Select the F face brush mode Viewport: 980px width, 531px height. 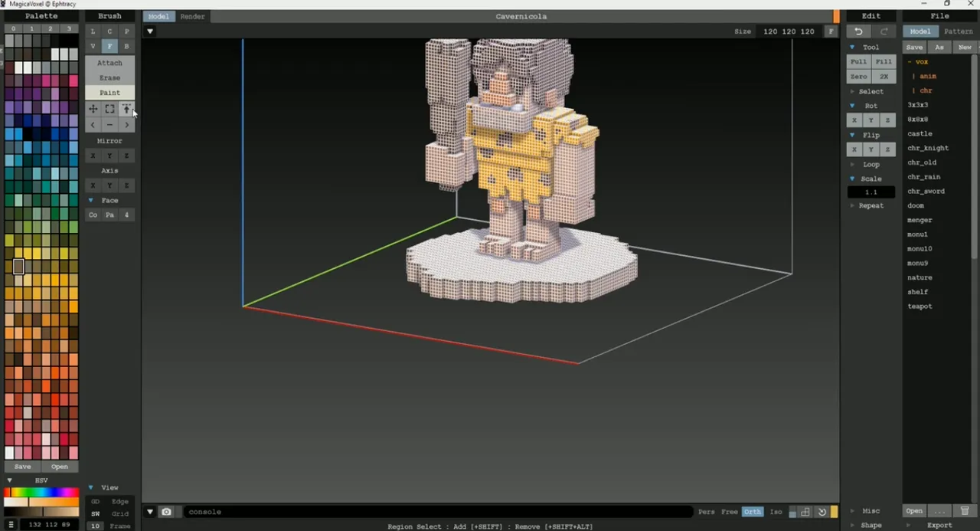[109, 46]
